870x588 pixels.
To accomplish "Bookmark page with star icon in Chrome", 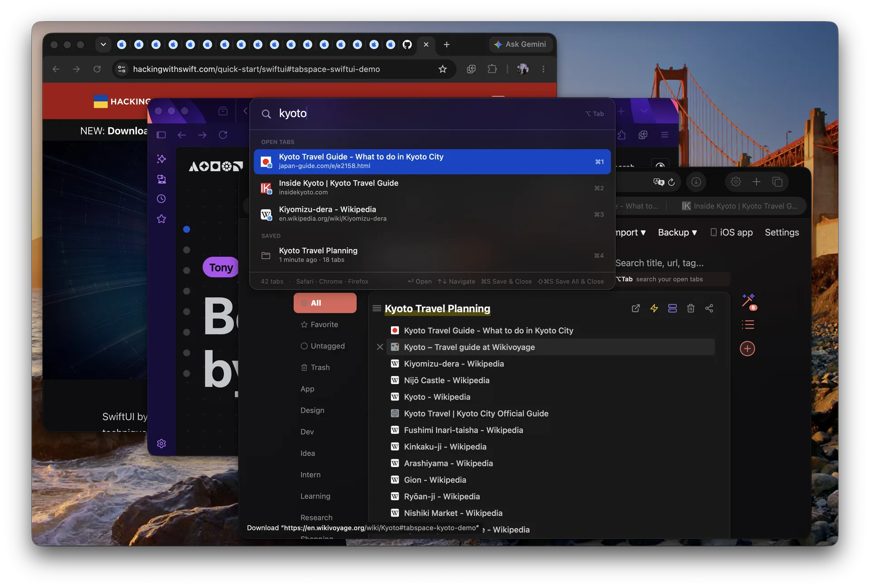I will pos(443,69).
